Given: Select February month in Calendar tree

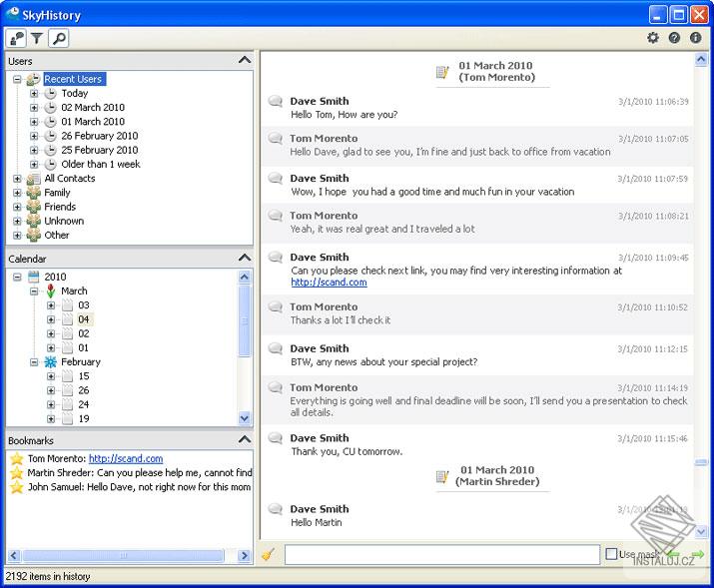Looking at the screenshot, I should 80,362.
